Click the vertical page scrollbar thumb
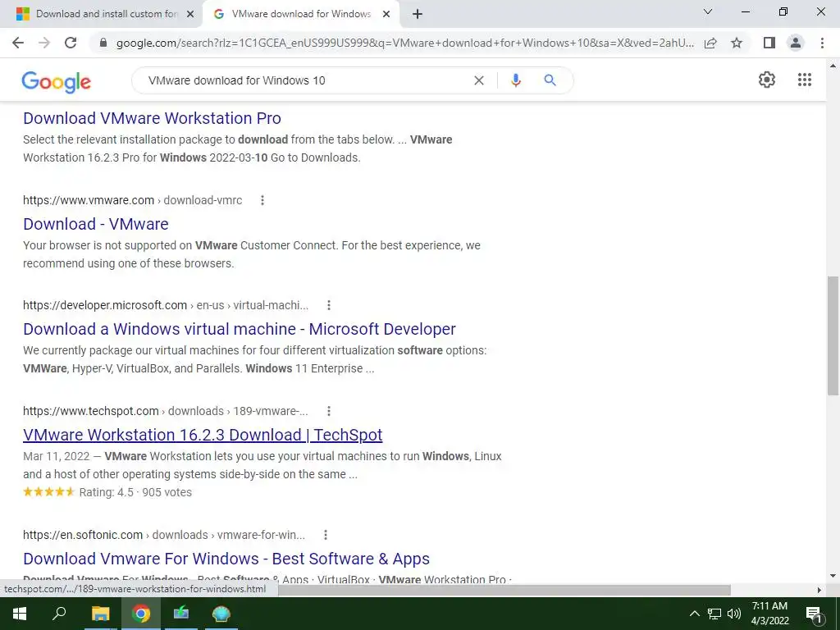Screen dimensions: 840x630 point(833,336)
